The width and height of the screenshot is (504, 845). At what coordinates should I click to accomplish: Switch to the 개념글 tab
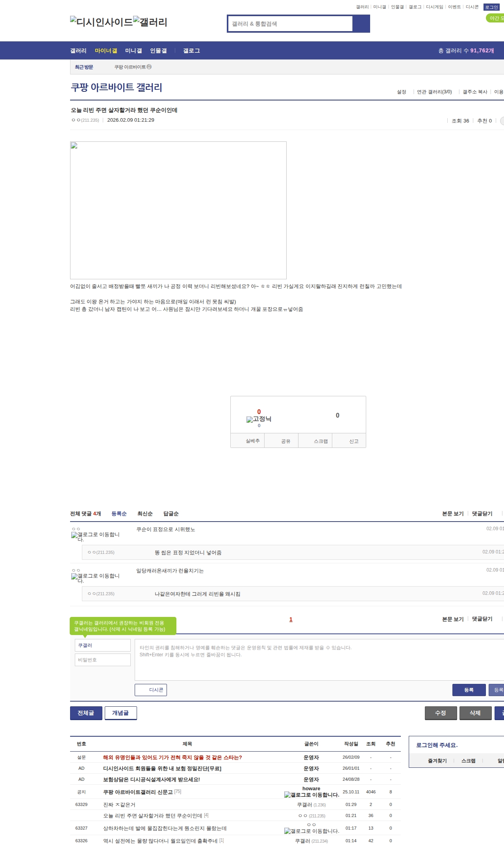(x=120, y=713)
